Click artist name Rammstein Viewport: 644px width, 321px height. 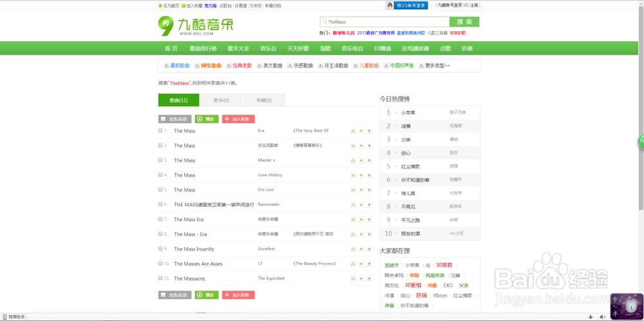click(269, 204)
